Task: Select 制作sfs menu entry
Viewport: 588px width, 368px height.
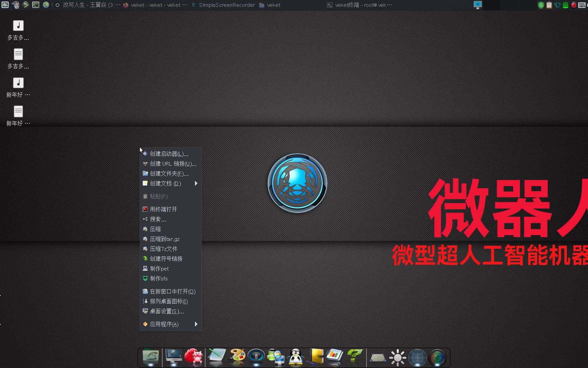Action: pos(170,278)
